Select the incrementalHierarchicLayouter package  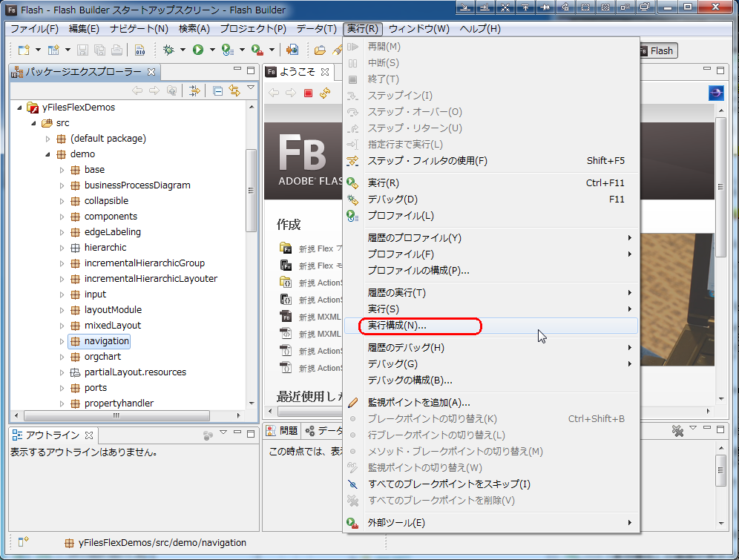pos(151,279)
